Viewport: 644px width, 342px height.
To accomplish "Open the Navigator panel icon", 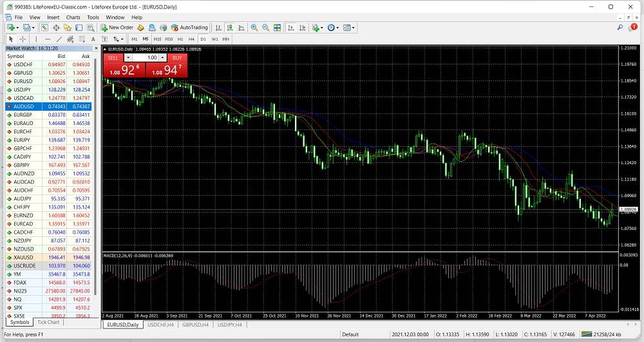I will pos(68,28).
